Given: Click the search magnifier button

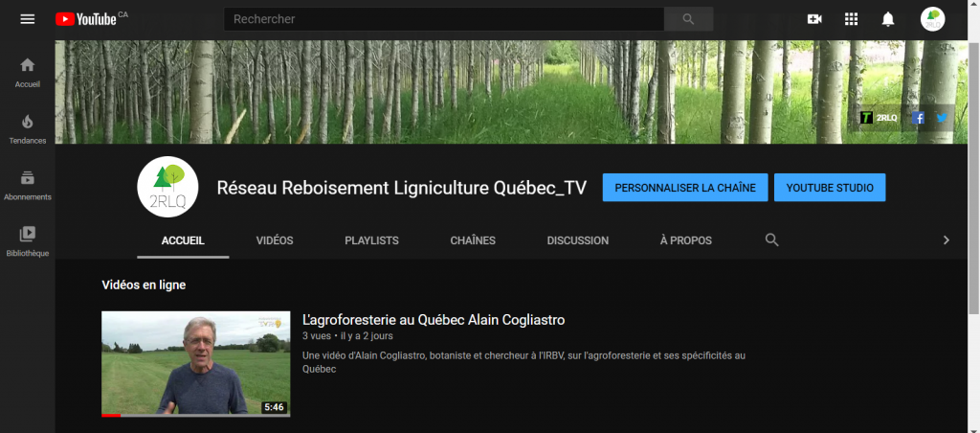Looking at the screenshot, I should pyautogui.click(x=688, y=19).
